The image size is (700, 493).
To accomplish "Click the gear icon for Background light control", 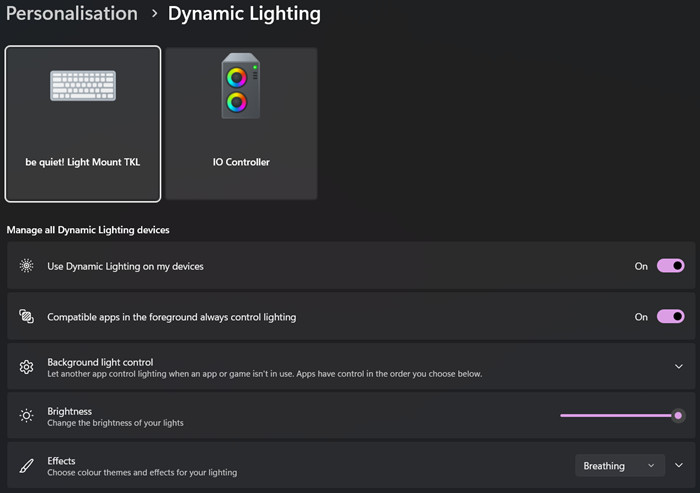I will click(x=26, y=367).
